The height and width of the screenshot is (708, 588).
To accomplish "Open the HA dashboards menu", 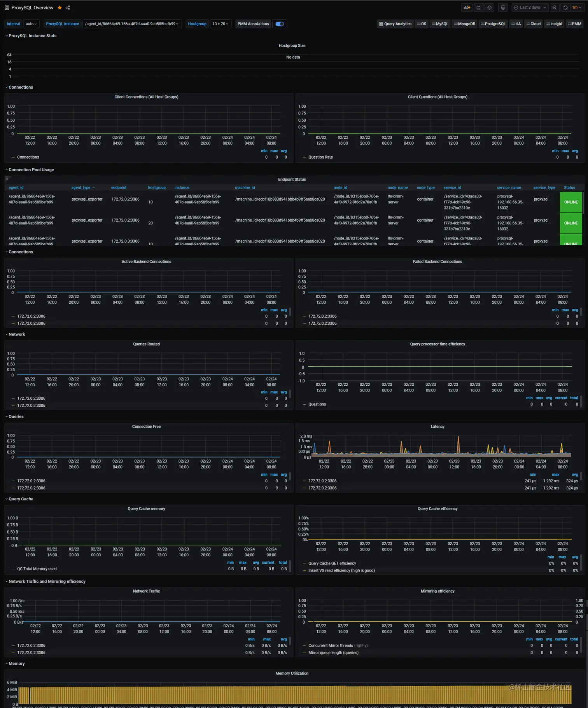I will tap(516, 24).
